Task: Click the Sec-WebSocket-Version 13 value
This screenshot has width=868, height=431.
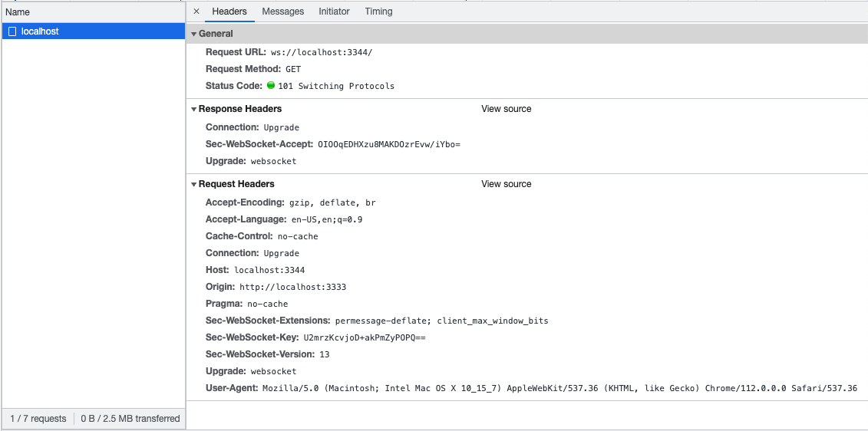Action: pyautogui.click(x=325, y=354)
